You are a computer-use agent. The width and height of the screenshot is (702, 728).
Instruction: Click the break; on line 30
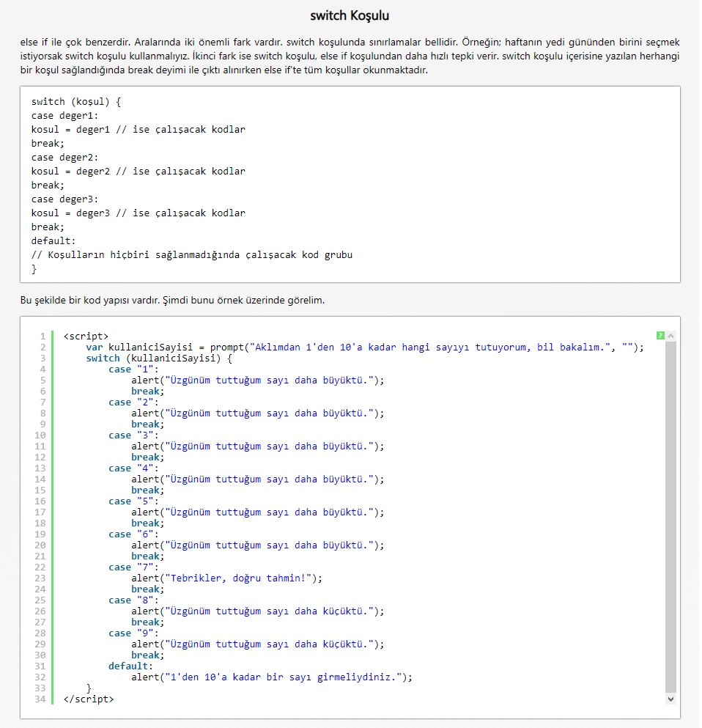pos(147,655)
